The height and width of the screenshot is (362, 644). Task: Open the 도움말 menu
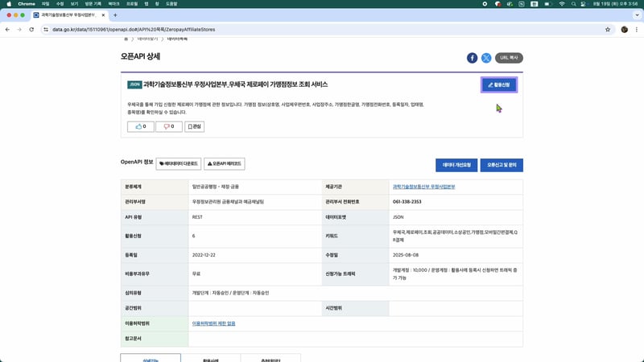pyautogui.click(x=171, y=4)
